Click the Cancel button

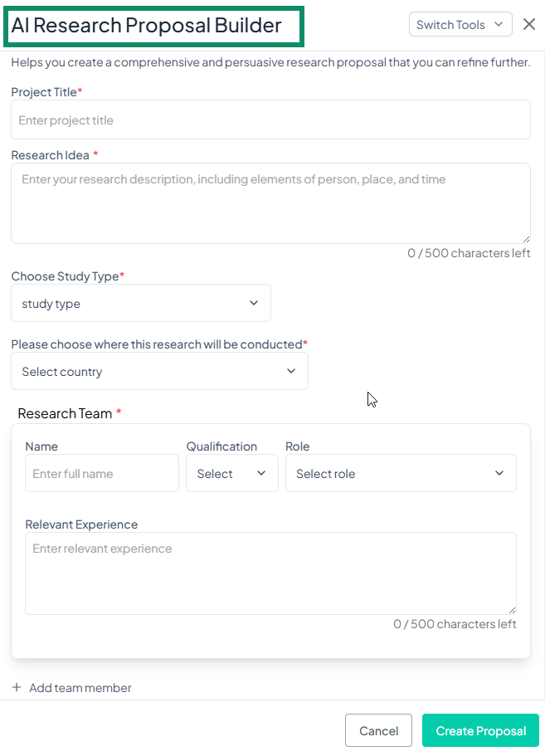click(x=378, y=730)
